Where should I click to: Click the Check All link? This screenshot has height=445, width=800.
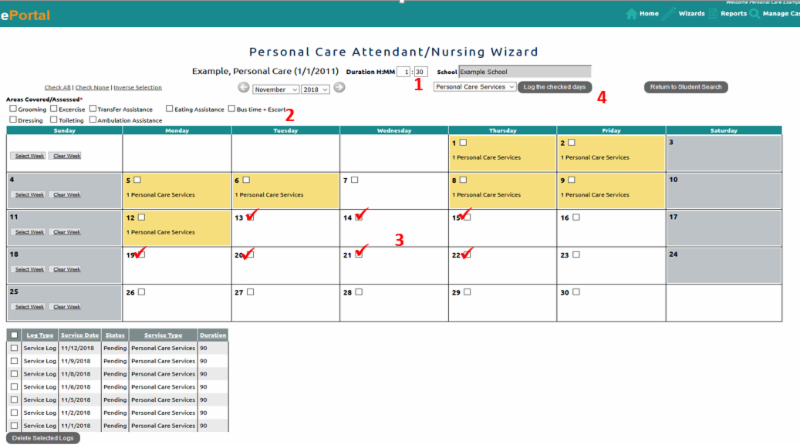[57, 88]
